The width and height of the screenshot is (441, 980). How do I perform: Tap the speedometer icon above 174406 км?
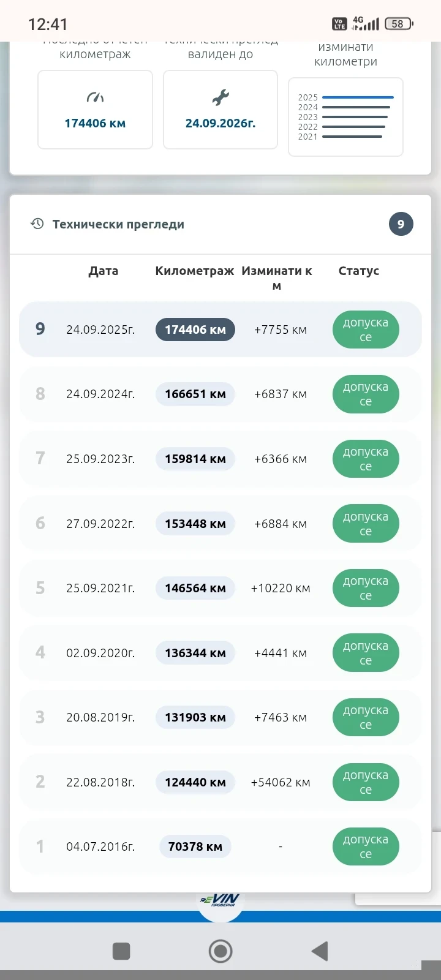(95, 97)
